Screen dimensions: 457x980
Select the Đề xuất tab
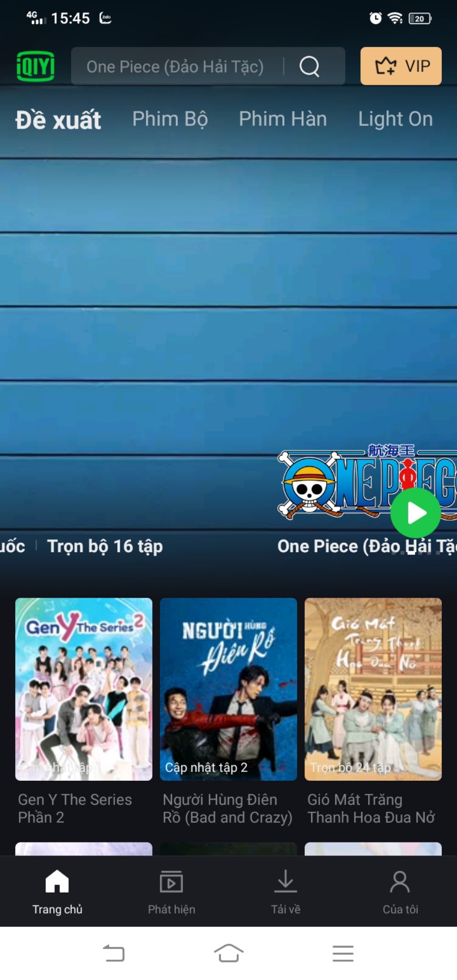point(58,120)
